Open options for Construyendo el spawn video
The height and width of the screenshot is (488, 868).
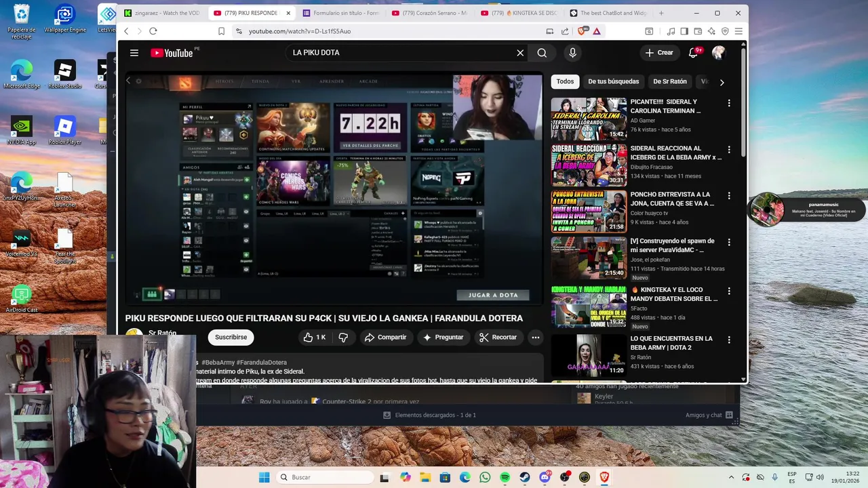coord(729,242)
